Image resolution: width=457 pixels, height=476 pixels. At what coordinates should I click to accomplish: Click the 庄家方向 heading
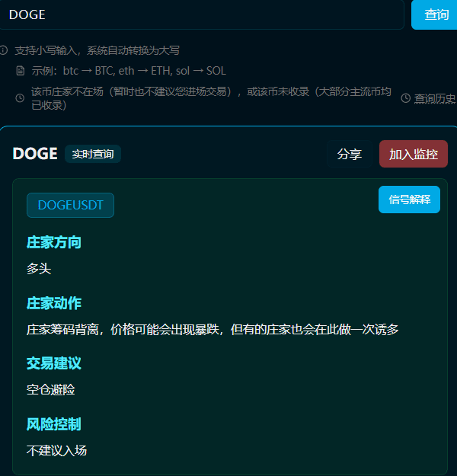tap(54, 242)
